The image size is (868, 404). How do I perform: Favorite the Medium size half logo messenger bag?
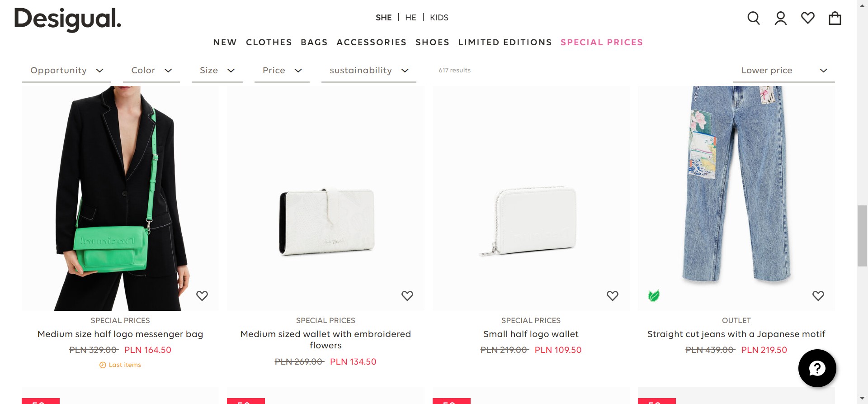coord(202,296)
